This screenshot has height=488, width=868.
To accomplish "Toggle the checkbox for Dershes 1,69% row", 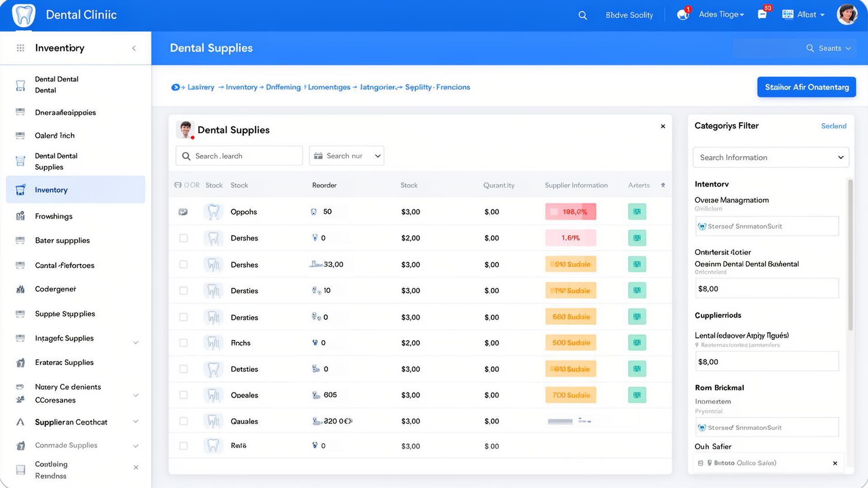I will coord(184,238).
